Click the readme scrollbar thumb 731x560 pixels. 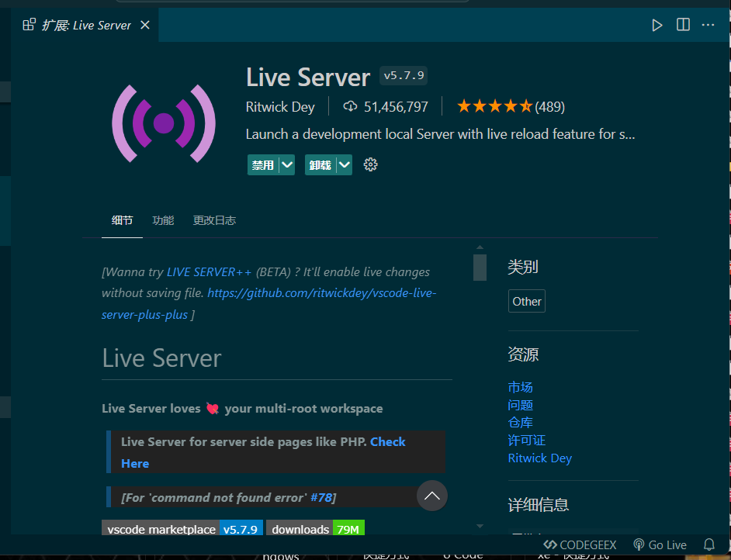pos(480,268)
